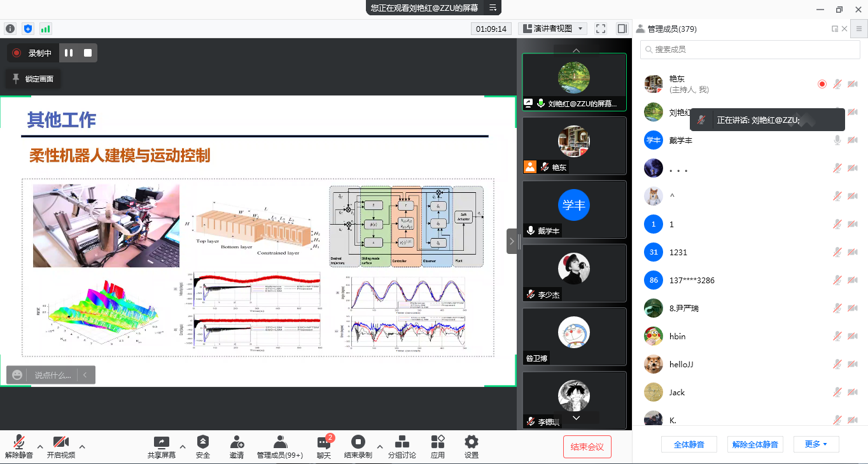Pause the recording
Screen dimensions: 868x464
coord(69,53)
